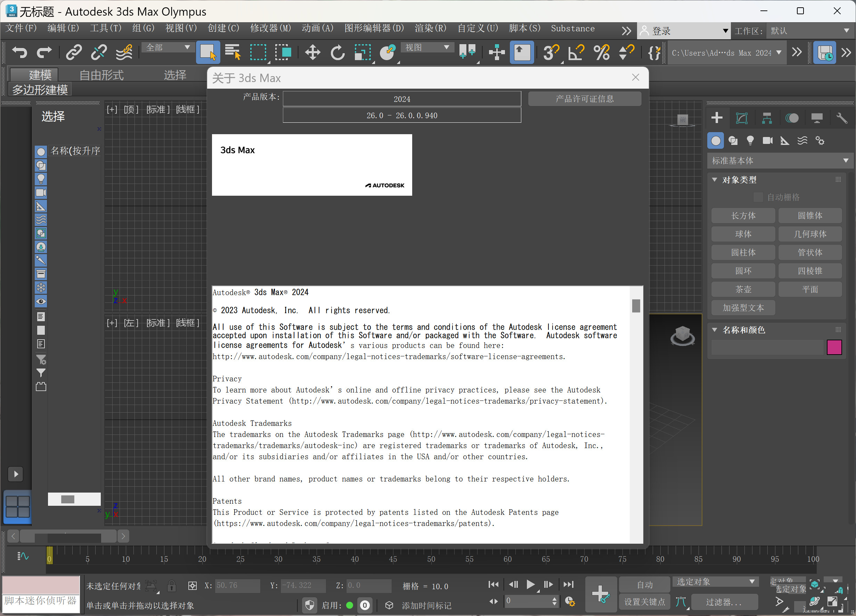This screenshot has height=616, width=856.
Task: Open the Modify tab in command panel
Action: point(742,118)
